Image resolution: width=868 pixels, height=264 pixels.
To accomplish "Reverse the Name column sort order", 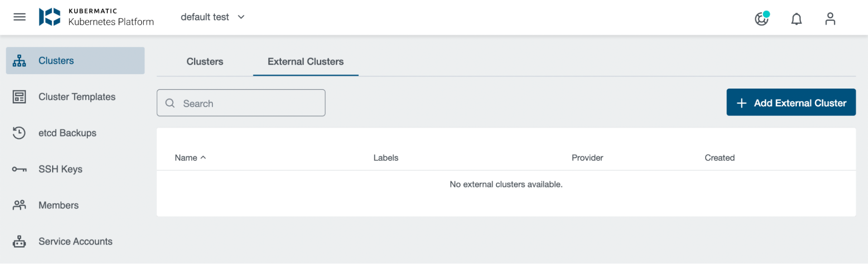I will (x=189, y=158).
